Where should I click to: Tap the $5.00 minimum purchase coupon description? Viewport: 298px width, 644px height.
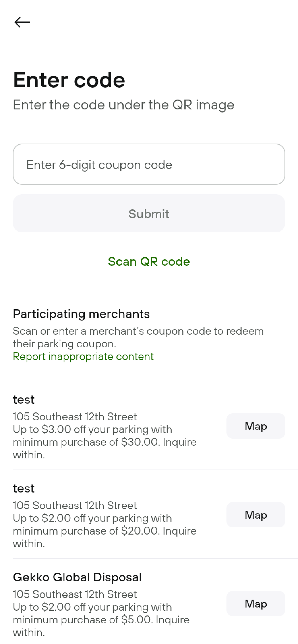pos(101,619)
